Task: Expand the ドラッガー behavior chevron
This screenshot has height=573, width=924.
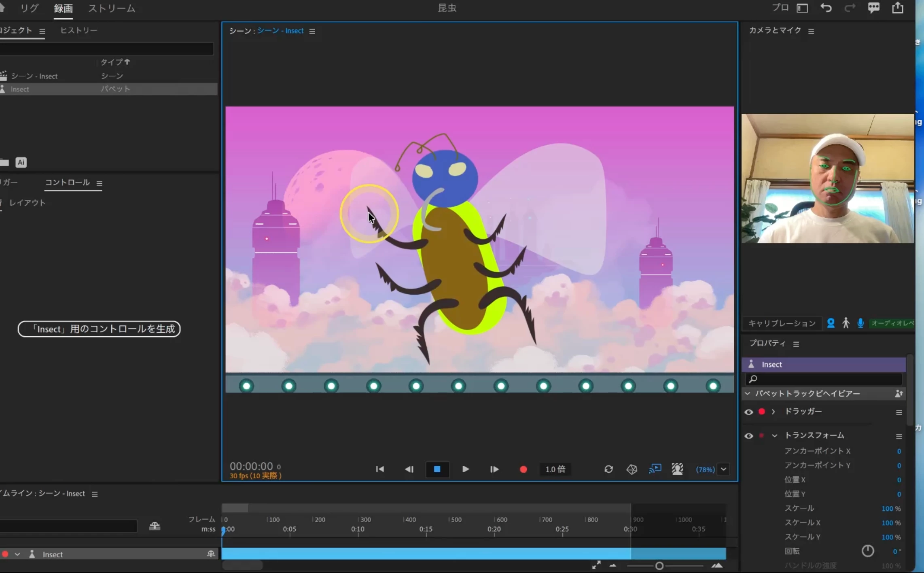Action: click(773, 412)
